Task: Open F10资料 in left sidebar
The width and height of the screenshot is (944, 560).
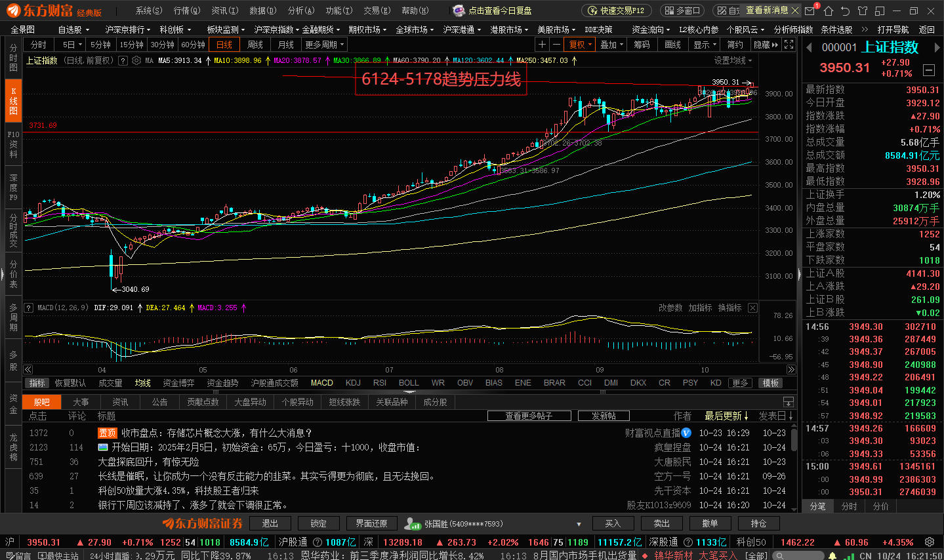Action: pyautogui.click(x=13, y=144)
